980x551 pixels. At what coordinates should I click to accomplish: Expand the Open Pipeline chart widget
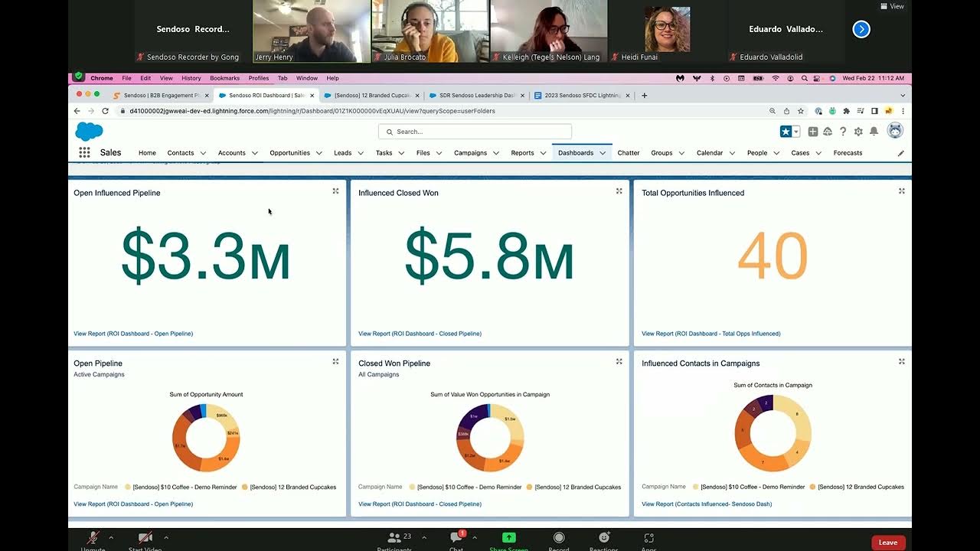coord(335,361)
